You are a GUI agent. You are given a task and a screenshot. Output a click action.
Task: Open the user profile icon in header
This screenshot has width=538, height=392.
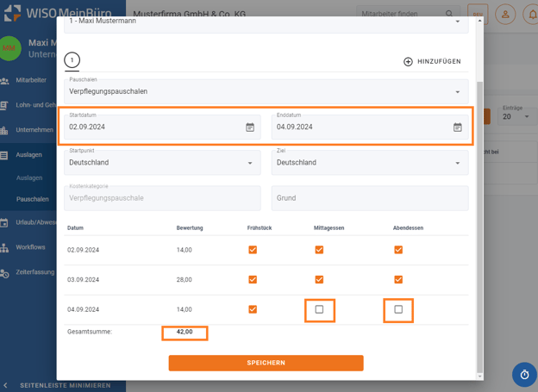505,15
